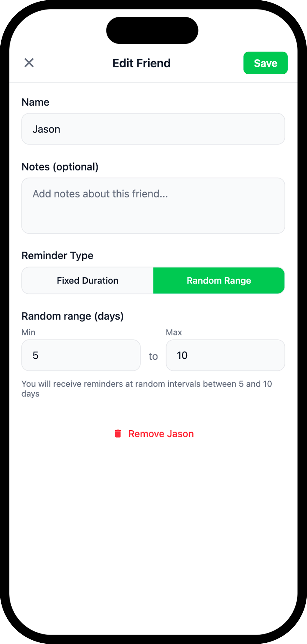The image size is (307, 644).
Task: Select Fixed Duration reminder type
Action: (88, 280)
